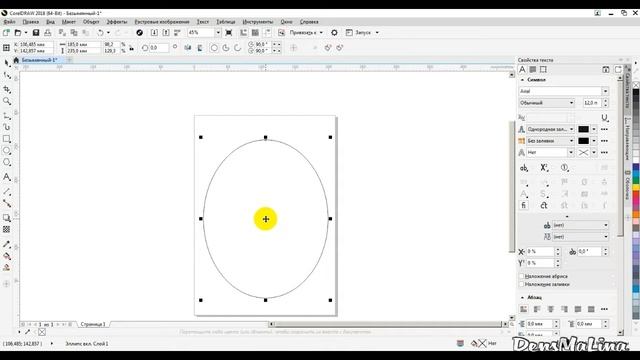Open the Help menu
The height and width of the screenshot is (360, 640).
[x=309, y=22]
